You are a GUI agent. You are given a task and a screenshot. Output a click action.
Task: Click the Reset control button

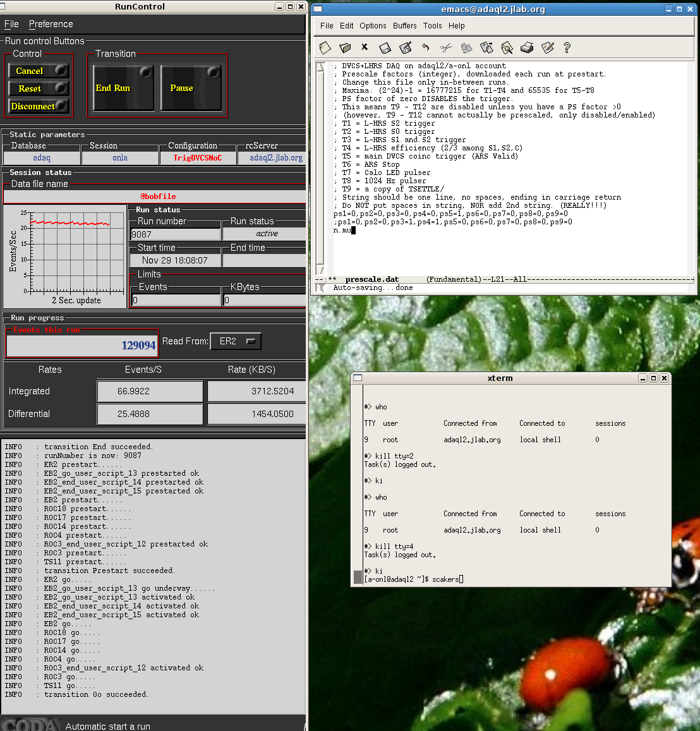point(38,88)
